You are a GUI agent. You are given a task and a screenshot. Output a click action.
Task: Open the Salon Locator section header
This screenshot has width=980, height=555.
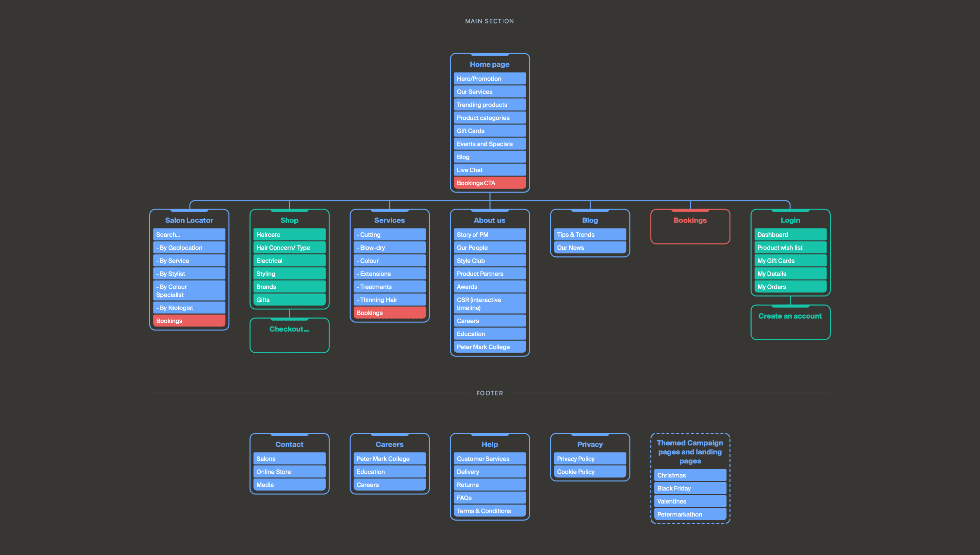(x=189, y=220)
